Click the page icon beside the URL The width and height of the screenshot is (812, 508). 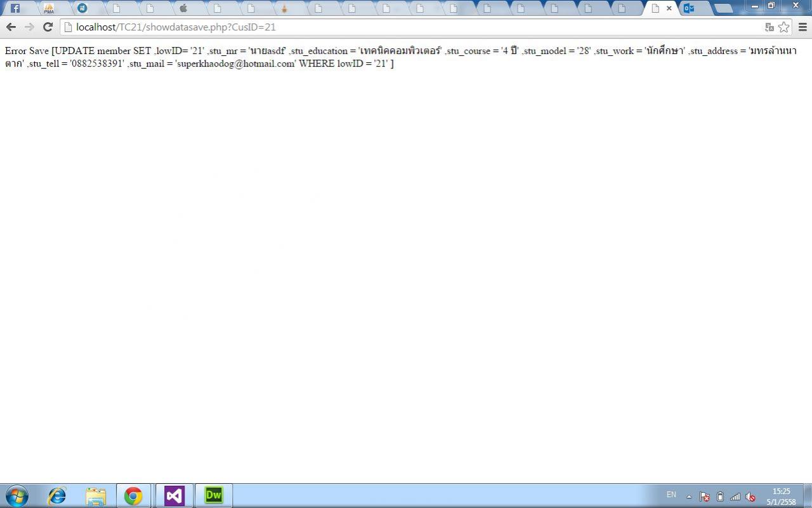(69, 27)
